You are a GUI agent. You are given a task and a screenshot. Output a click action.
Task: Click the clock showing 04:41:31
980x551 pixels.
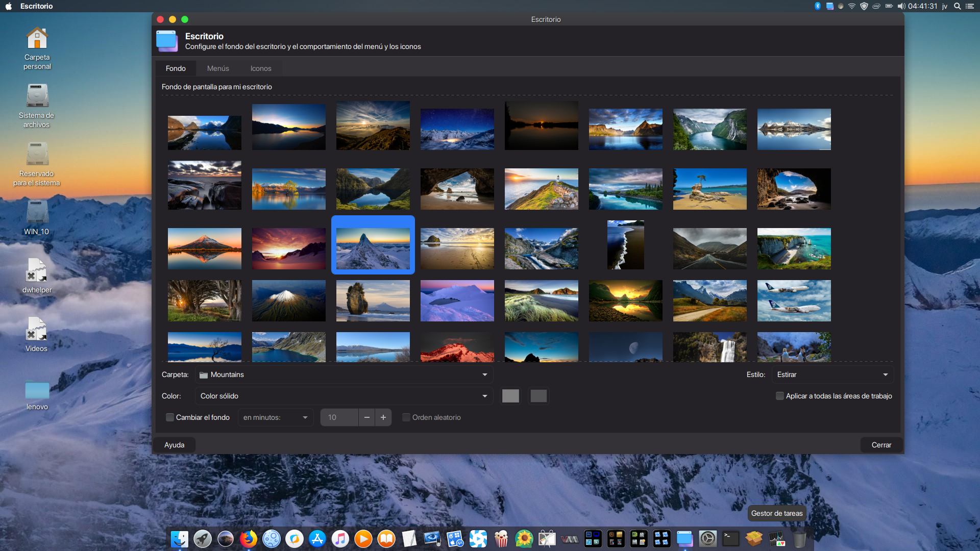(x=923, y=6)
